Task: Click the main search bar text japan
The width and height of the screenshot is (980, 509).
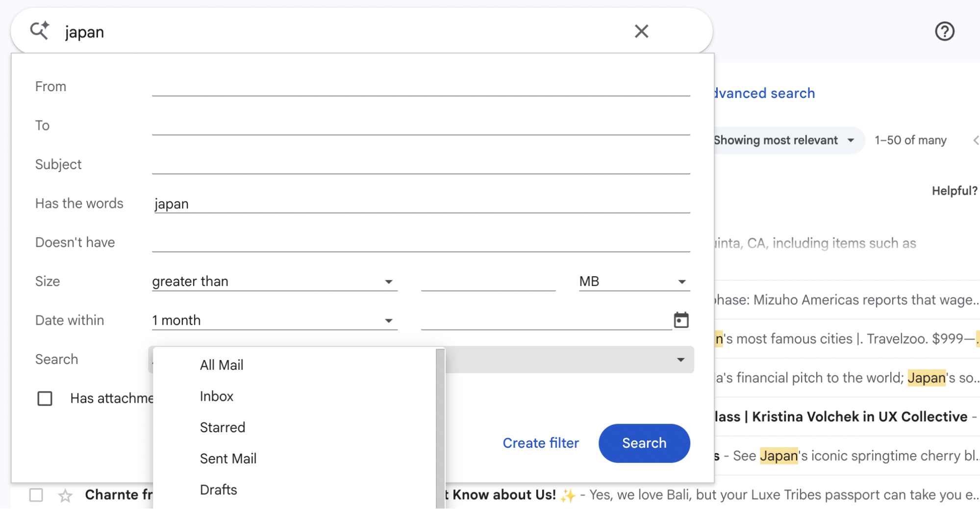Action: pyautogui.click(x=84, y=32)
